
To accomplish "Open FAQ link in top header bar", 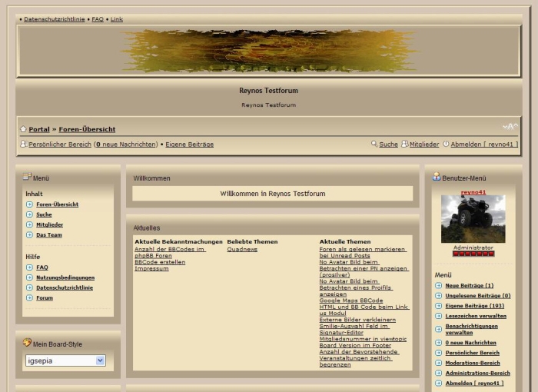I will pyautogui.click(x=98, y=18).
